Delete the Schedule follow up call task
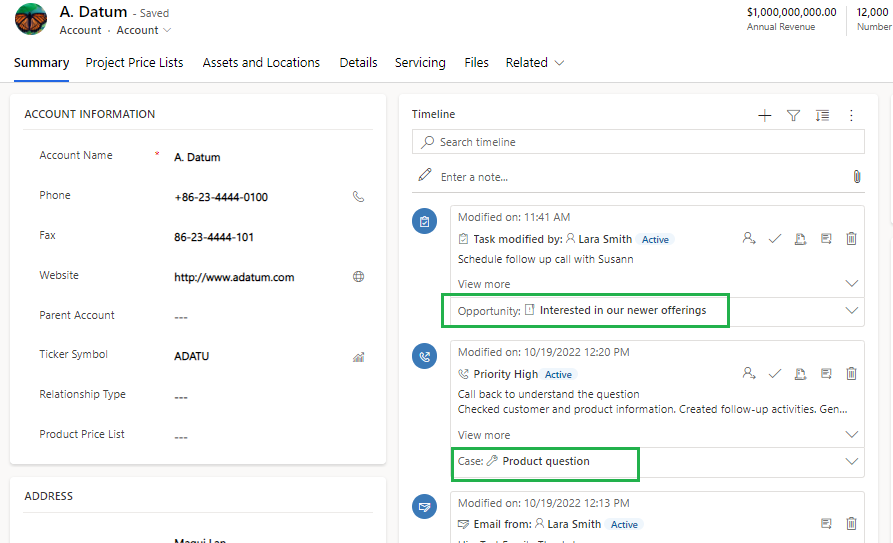This screenshot has width=893, height=543. [851, 239]
